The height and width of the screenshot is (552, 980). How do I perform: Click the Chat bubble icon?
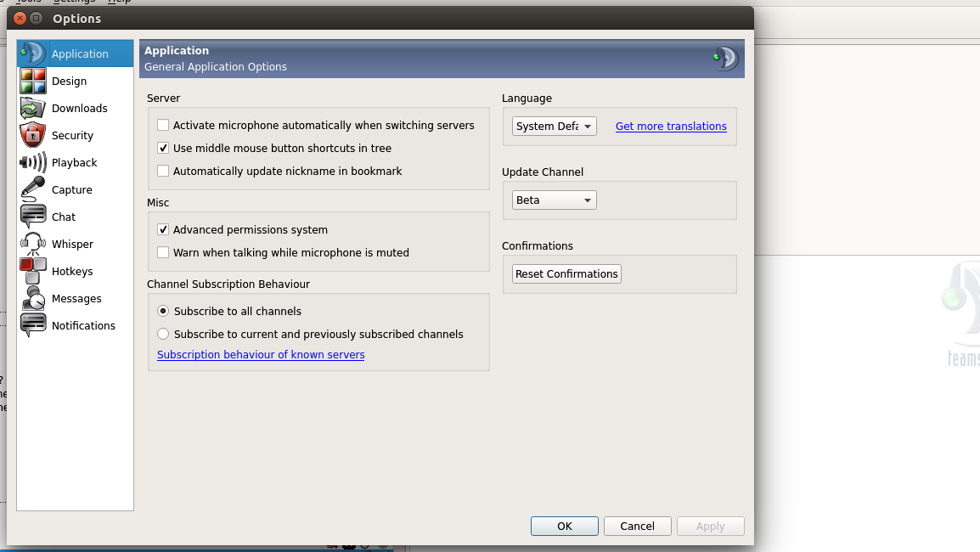(32, 217)
